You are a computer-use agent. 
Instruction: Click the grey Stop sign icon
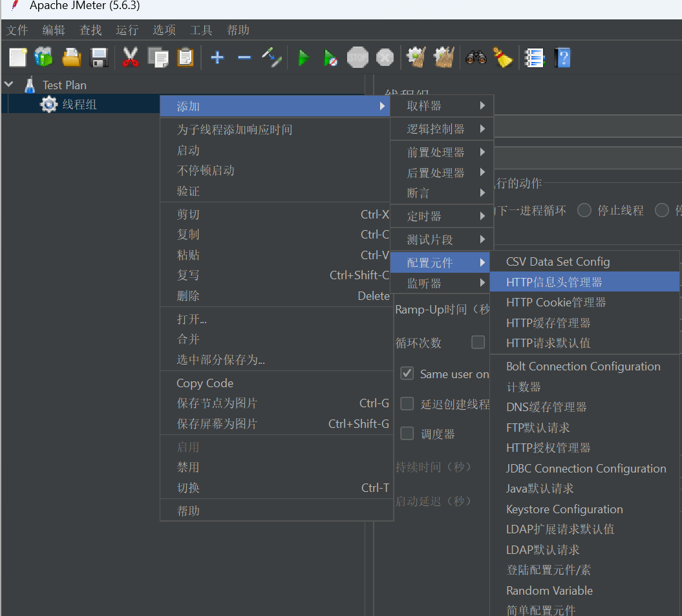[x=357, y=57]
